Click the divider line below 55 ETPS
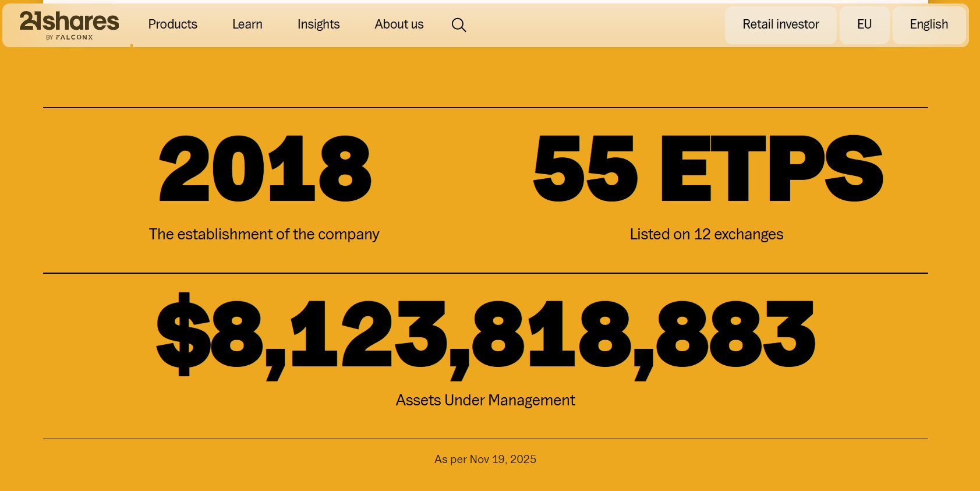 [x=486, y=273]
